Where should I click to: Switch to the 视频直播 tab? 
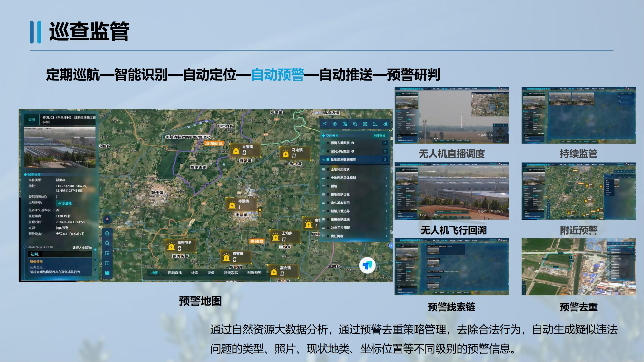coord(175,273)
